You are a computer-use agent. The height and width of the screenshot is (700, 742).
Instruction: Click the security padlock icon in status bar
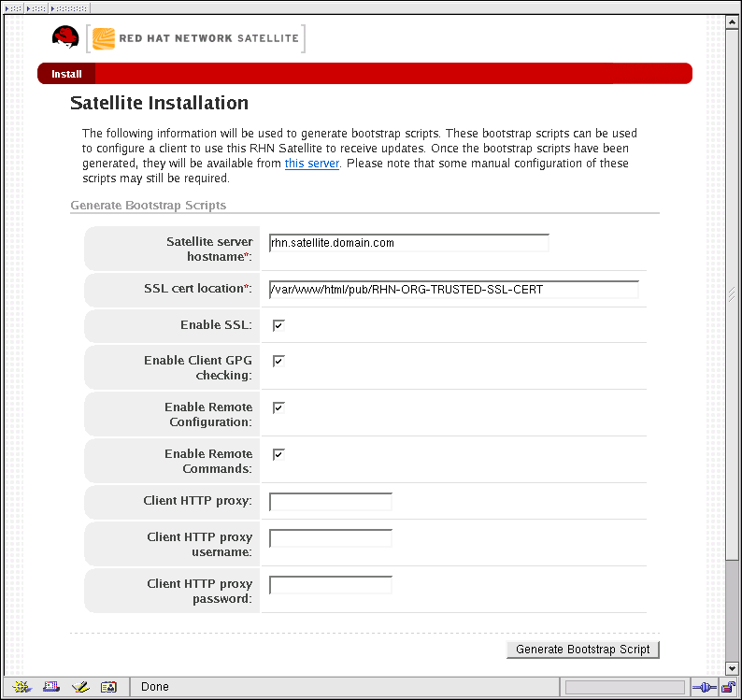pyautogui.click(x=728, y=687)
